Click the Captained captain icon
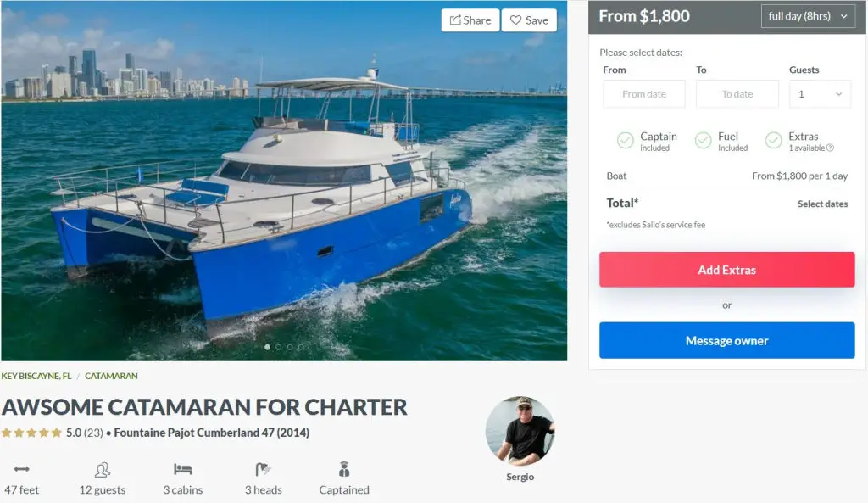This screenshot has width=868, height=503. click(344, 469)
